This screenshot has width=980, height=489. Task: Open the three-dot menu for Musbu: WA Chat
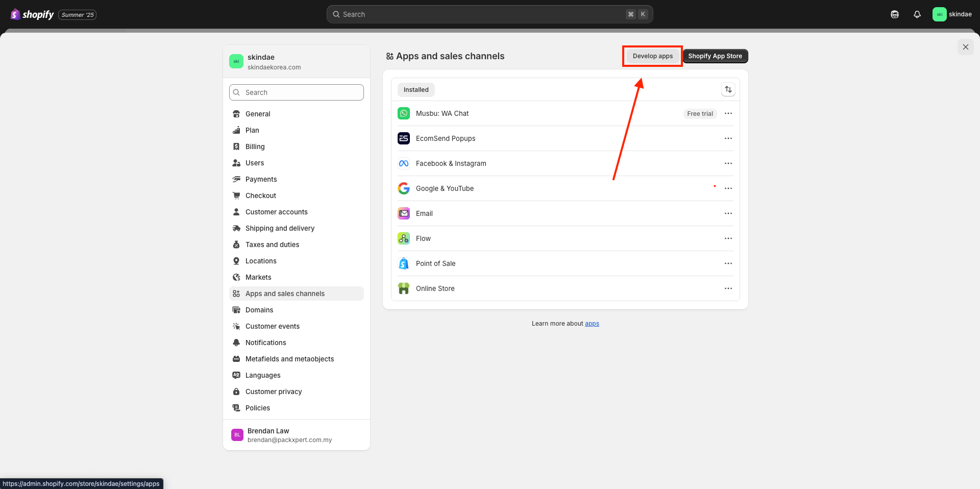pos(728,113)
